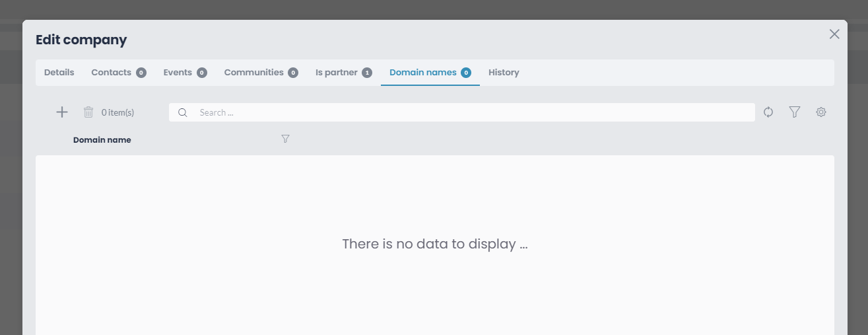The image size is (868, 335).
Task: View the History tab
Action: [504, 73]
